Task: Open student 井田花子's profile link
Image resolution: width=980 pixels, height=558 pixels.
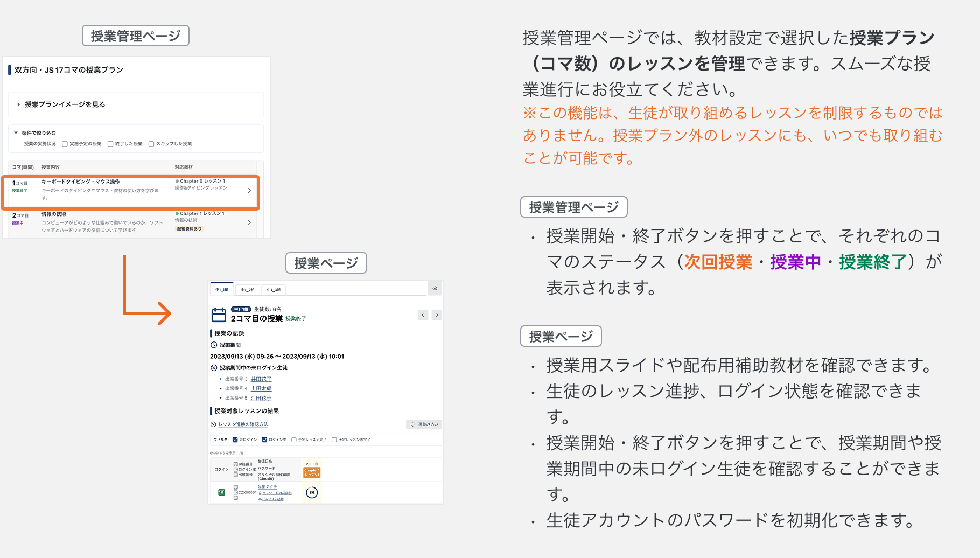Action: (261, 379)
